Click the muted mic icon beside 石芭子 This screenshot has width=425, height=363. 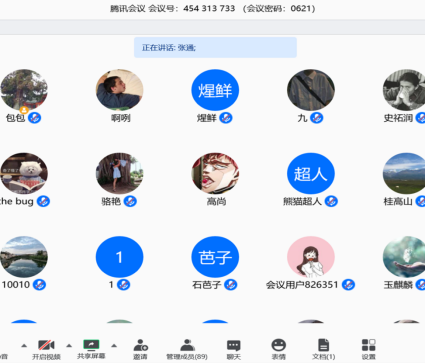pos(231,284)
